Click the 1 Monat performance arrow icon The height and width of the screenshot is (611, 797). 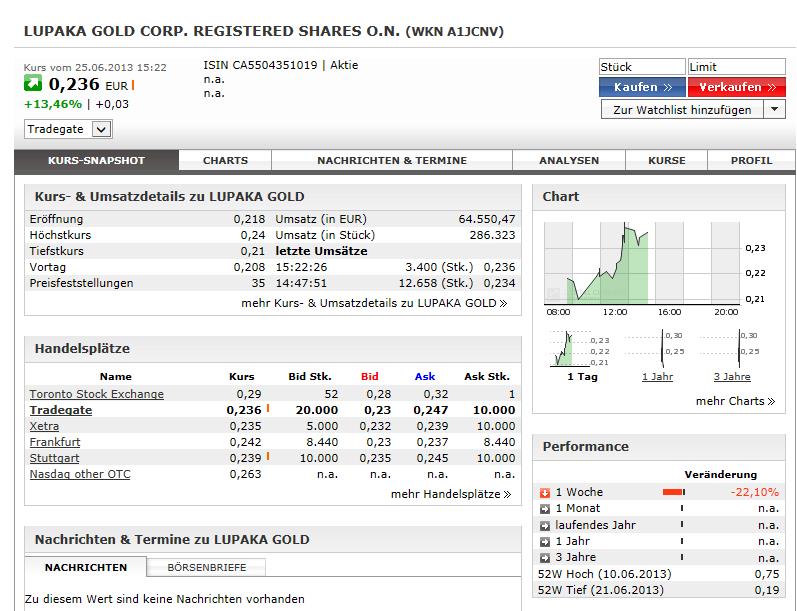click(545, 508)
